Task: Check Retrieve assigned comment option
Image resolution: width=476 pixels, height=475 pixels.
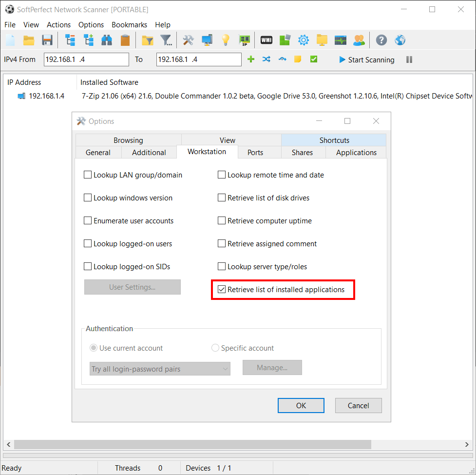Action: point(222,244)
